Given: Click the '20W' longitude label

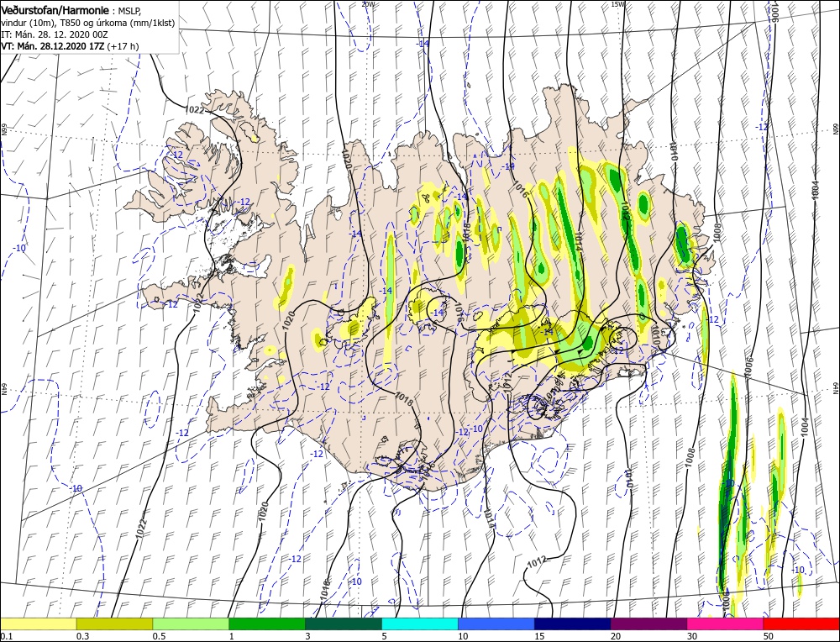Looking at the screenshot, I should [368, 3].
